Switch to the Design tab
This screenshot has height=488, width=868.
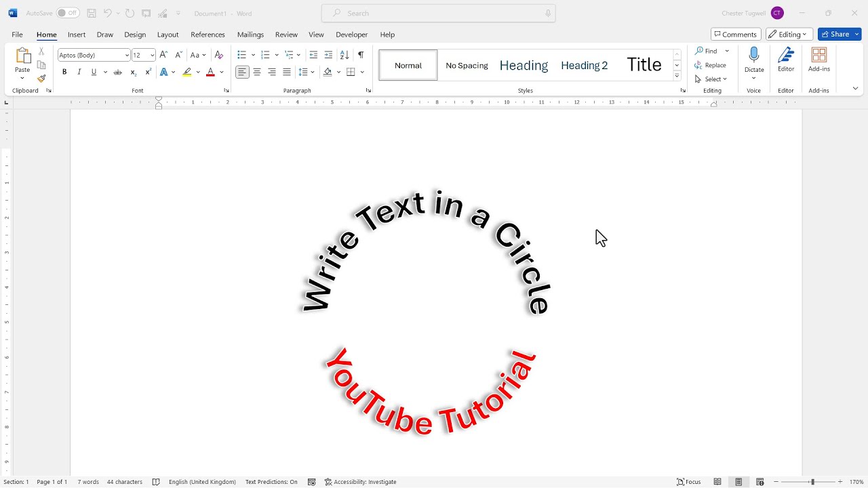tap(135, 35)
